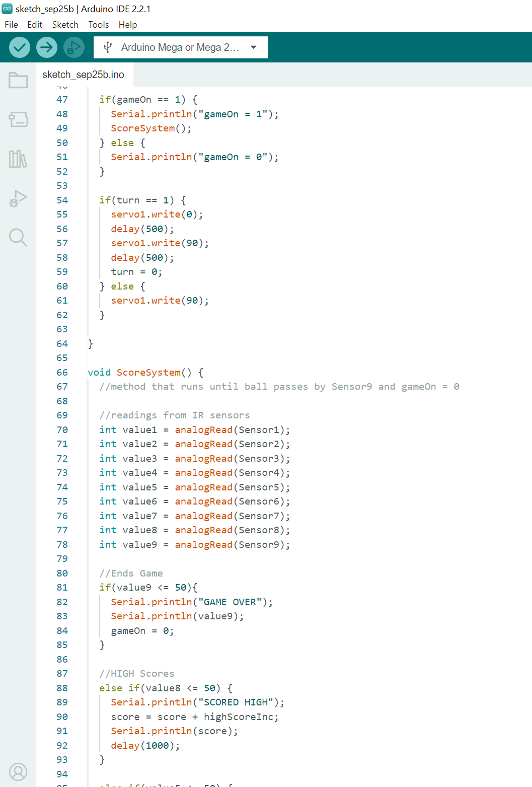Click the Verify sketch checkmark icon
Image resolution: width=532 pixels, height=787 pixels.
tap(19, 47)
